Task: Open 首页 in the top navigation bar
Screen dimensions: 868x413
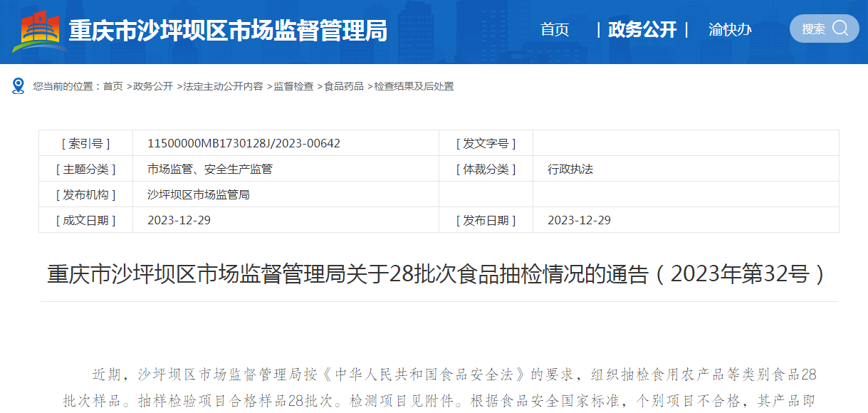Action: (555, 30)
